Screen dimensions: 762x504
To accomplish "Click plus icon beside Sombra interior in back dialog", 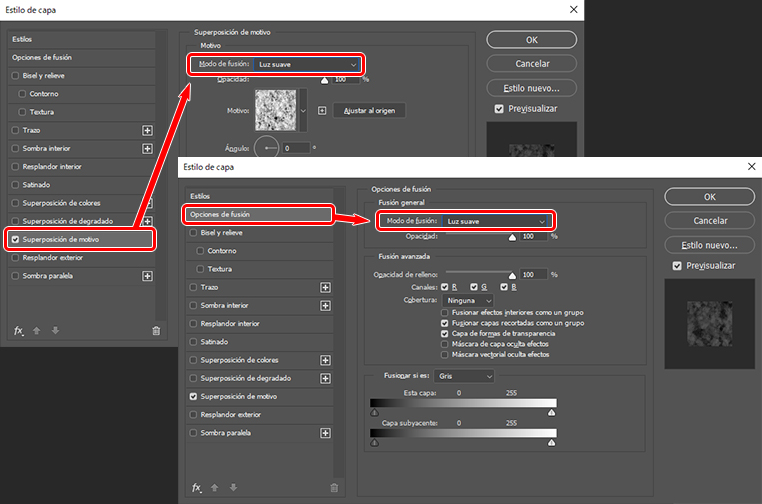I will pos(147,148).
